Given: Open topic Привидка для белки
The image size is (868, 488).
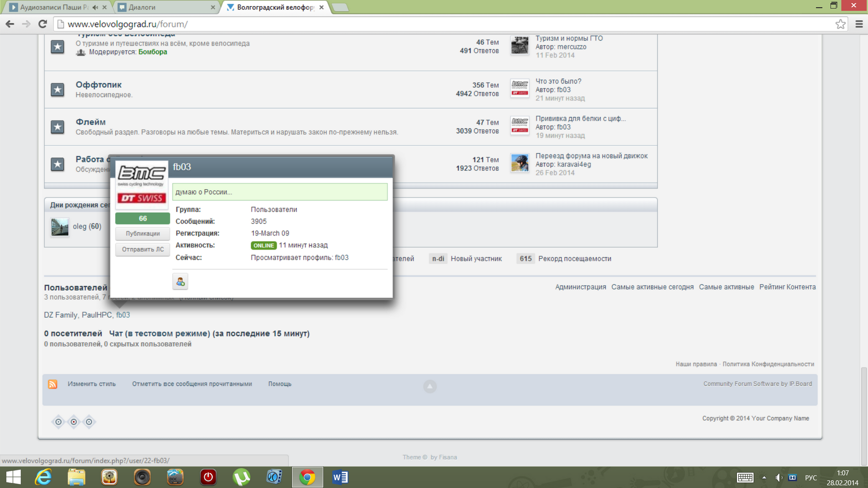Looking at the screenshot, I should point(580,119).
